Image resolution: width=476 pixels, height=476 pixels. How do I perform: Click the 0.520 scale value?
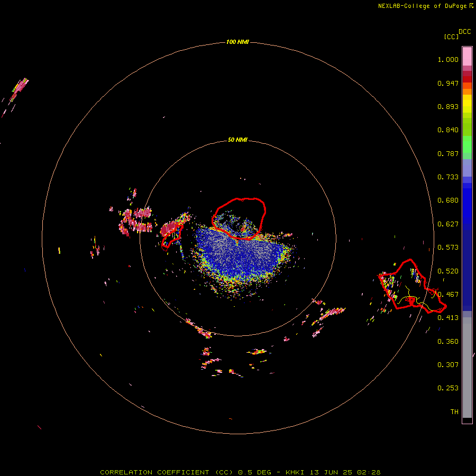point(448,271)
